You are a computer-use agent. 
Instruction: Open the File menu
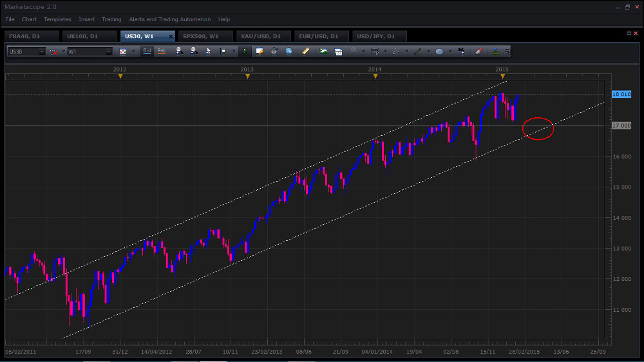(10, 19)
